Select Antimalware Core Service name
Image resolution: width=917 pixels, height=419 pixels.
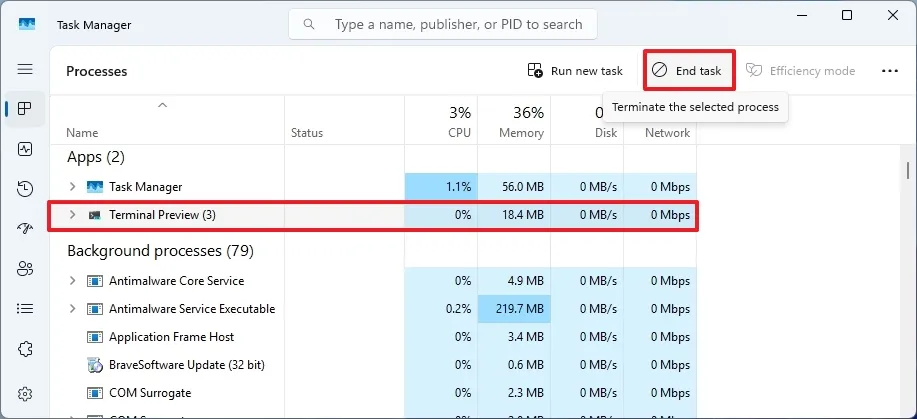point(177,280)
